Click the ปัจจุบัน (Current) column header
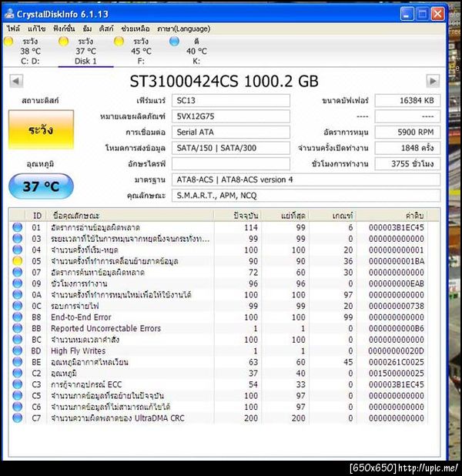The width and height of the screenshot is (462, 476). pyautogui.click(x=238, y=216)
